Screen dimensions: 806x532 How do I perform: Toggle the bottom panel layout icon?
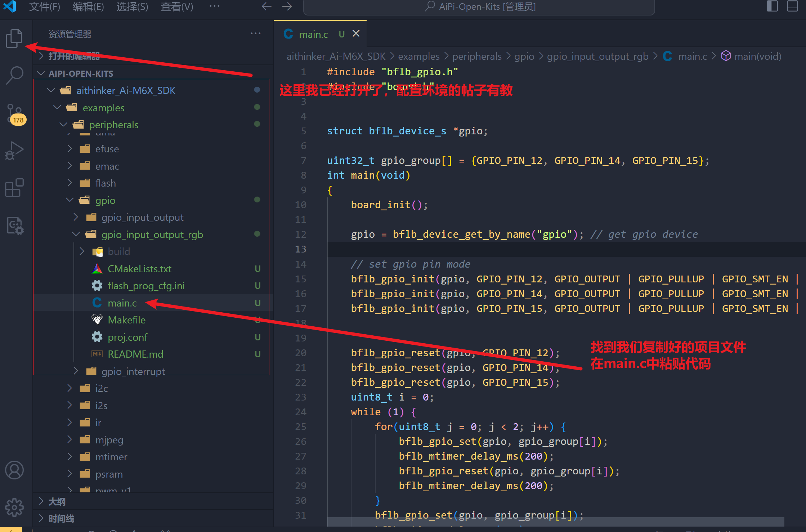793,6
